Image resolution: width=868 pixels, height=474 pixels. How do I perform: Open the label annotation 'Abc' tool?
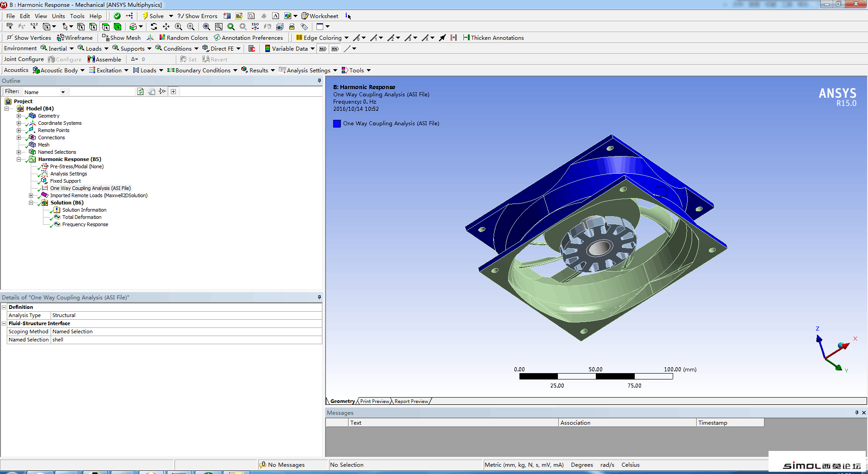point(239,16)
